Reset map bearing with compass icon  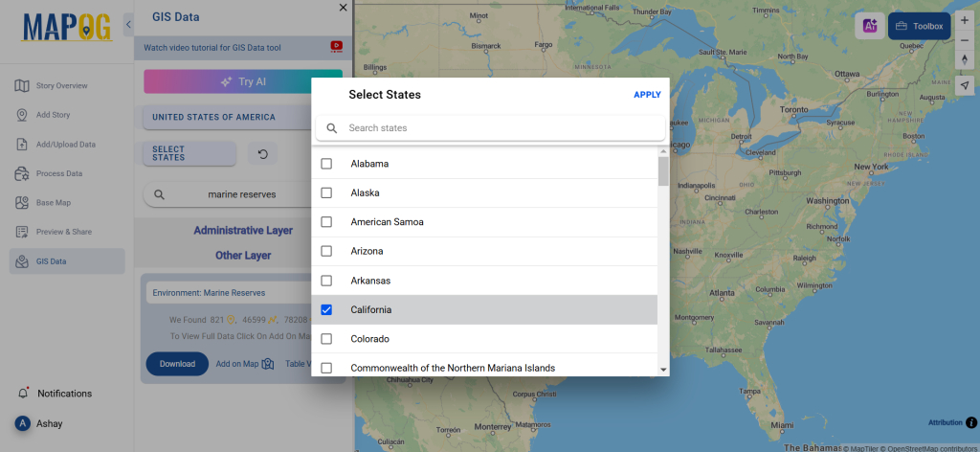[x=965, y=60]
